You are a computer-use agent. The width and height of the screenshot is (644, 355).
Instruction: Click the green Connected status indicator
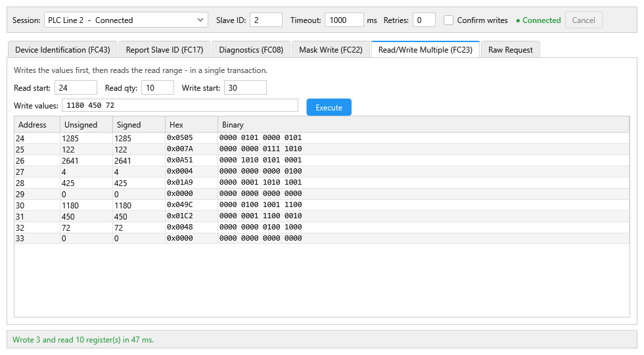[x=538, y=20]
